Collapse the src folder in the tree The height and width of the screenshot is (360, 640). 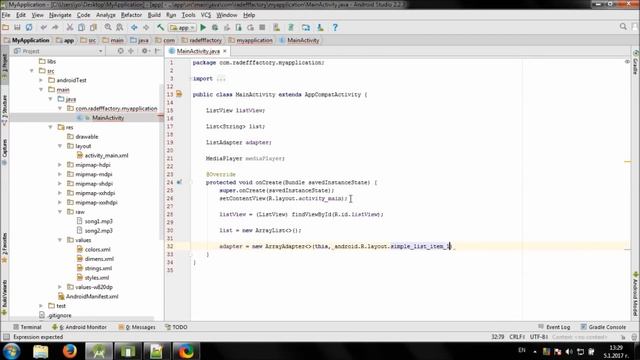tap(32, 71)
